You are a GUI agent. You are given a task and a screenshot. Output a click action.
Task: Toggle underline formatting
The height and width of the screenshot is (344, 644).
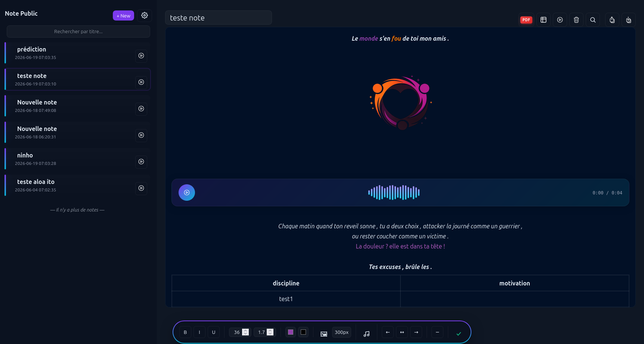pyautogui.click(x=214, y=332)
